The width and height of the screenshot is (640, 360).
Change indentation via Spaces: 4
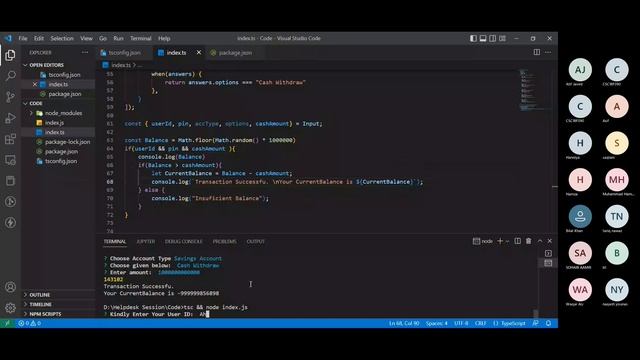pyautogui.click(x=436, y=323)
